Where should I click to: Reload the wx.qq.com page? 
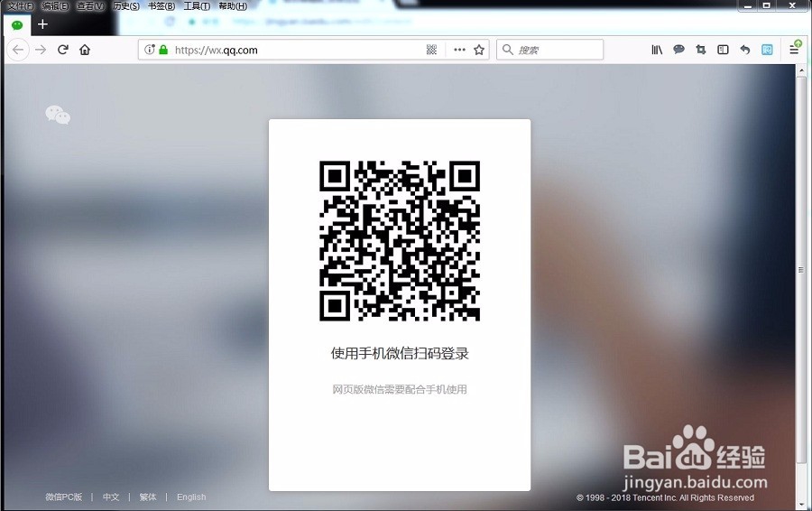pyautogui.click(x=62, y=50)
